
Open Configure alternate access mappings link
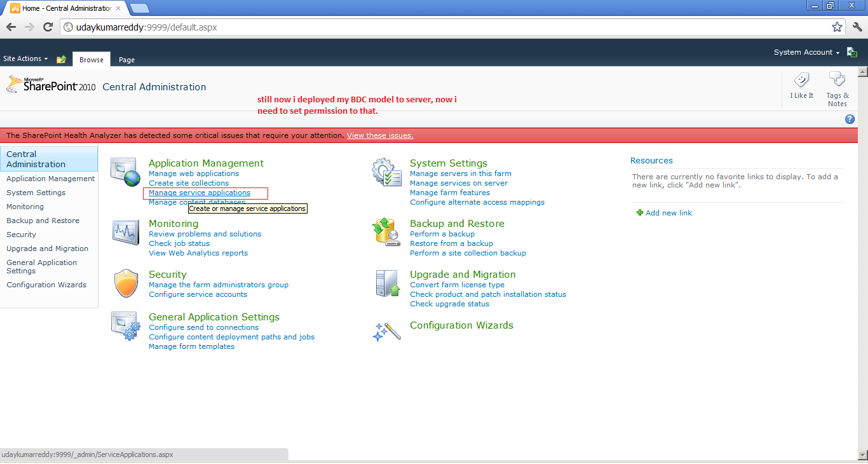tap(477, 202)
